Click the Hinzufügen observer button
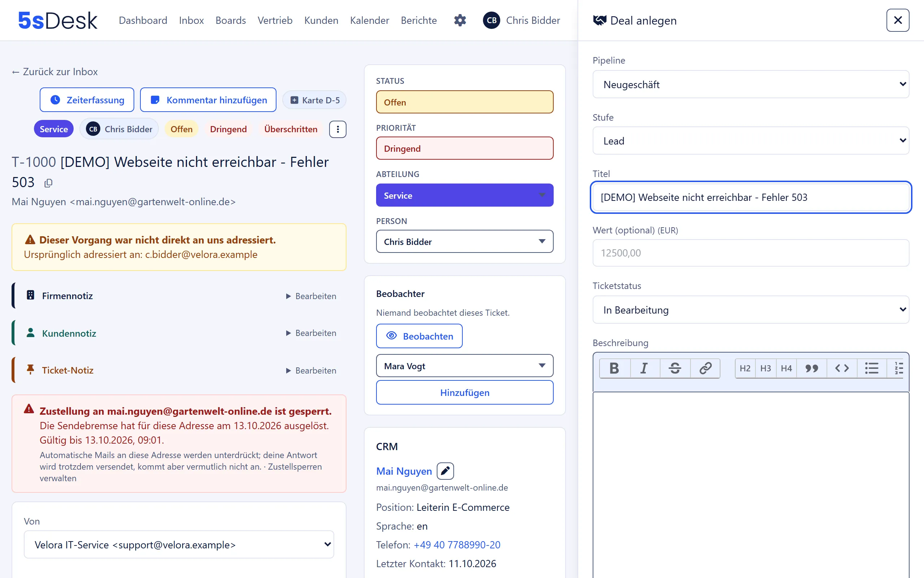This screenshot has height=578, width=924. tap(465, 393)
